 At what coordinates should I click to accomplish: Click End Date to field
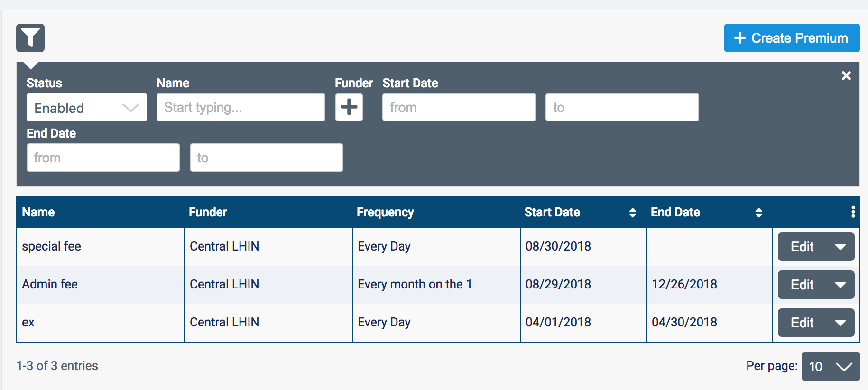coord(266,158)
